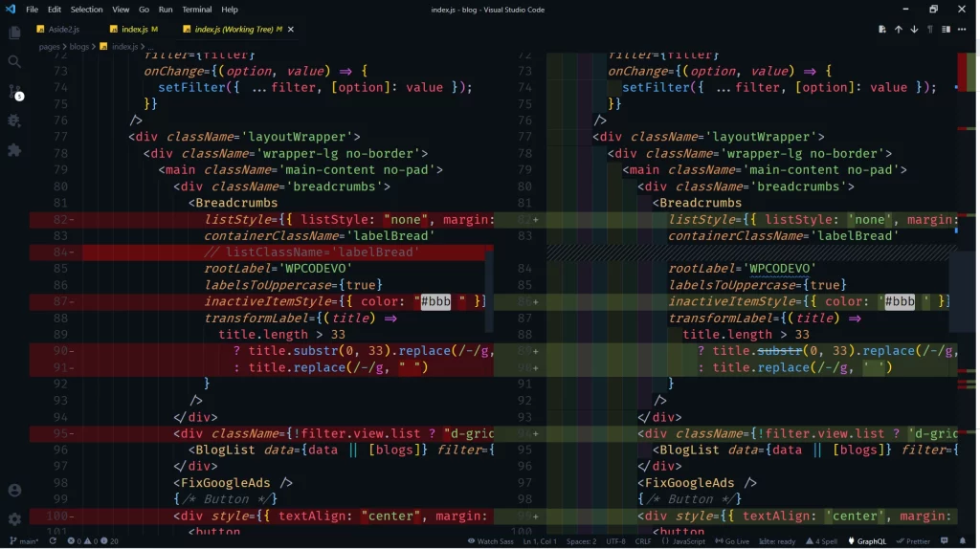Screen dimensions: 980x549
Task: Change indentation from Spaces: 2
Action: [x=581, y=541]
